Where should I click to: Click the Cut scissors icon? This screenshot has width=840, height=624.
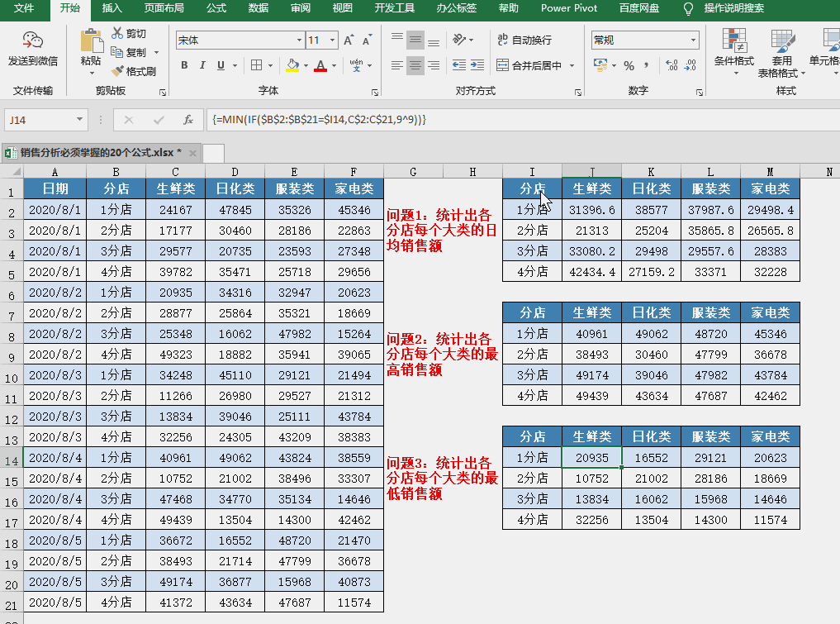tap(116, 33)
